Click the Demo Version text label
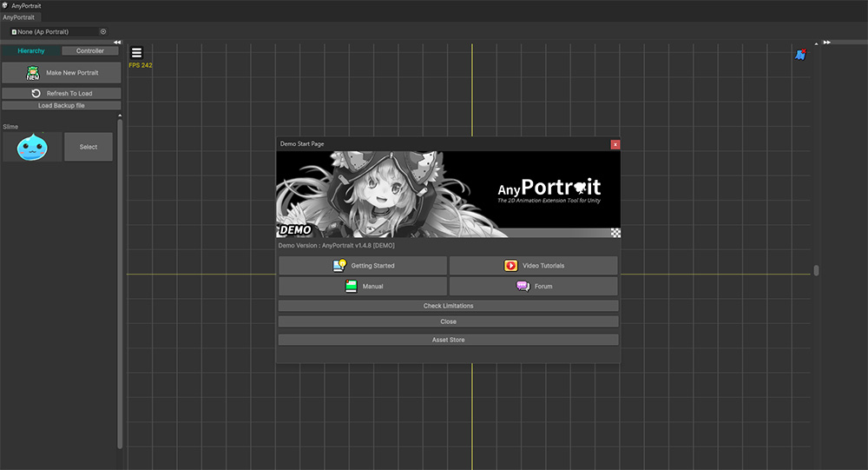The image size is (868, 470). pos(337,246)
